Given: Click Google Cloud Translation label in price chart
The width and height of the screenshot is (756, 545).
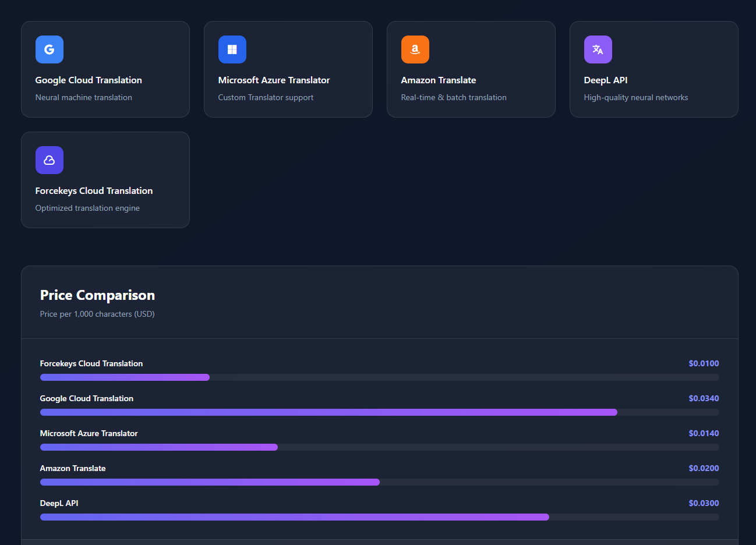Looking at the screenshot, I should (x=87, y=398).
